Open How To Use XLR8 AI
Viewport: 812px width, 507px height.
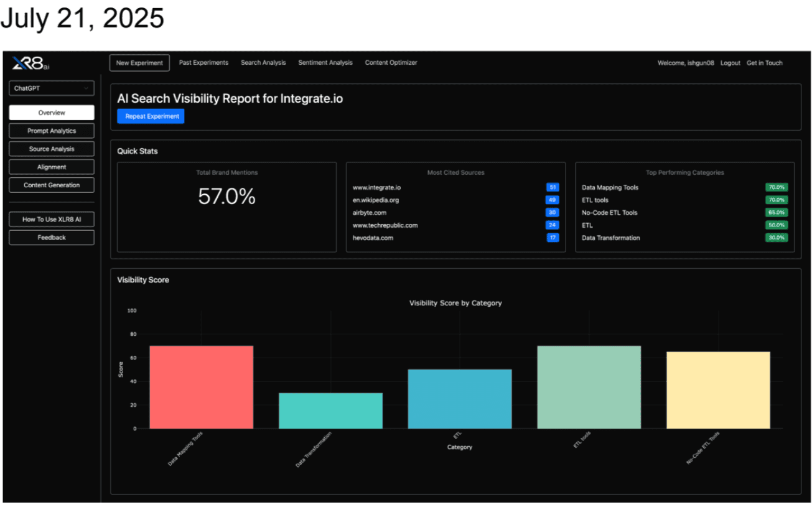(x=51, y=219)
